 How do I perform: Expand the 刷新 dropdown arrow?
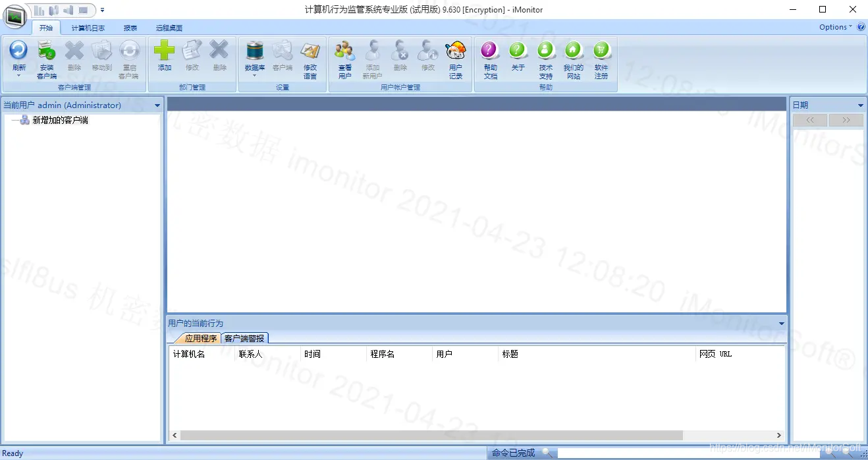[18, 76]
